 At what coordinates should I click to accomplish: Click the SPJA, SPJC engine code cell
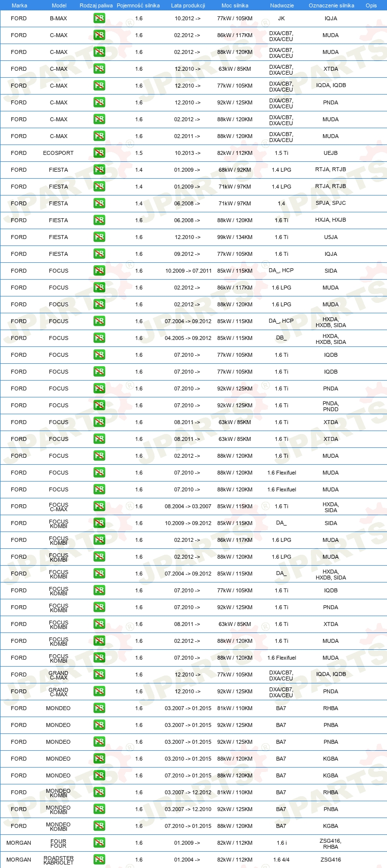pos(331,203)
